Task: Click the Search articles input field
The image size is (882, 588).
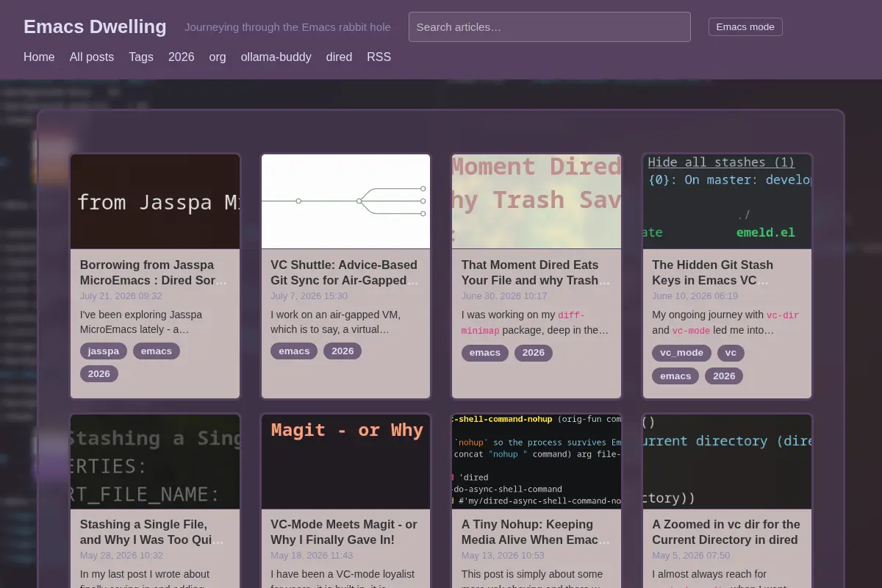Action: [x=550, y=27]
